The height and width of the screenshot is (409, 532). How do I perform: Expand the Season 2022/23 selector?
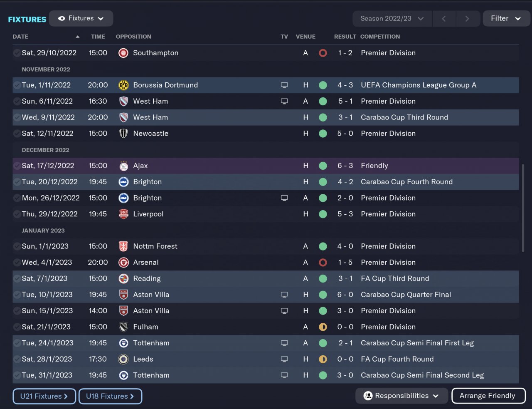pos(392,19)
